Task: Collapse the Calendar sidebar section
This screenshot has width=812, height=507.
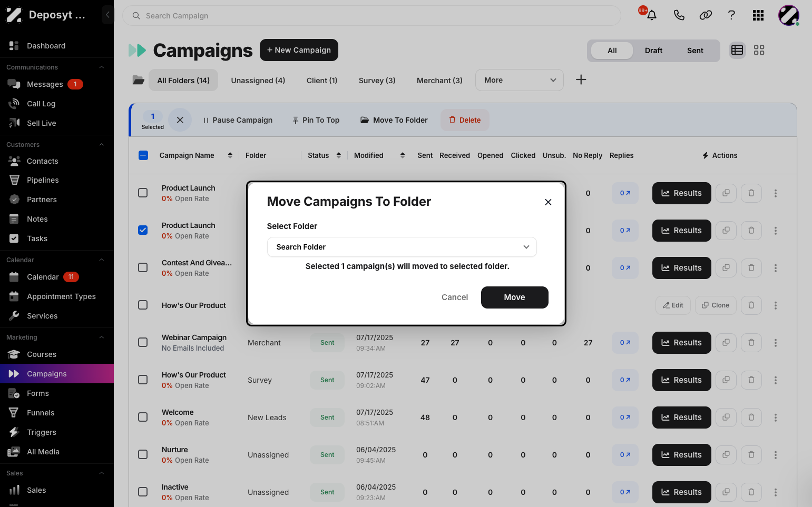Action: coord(102,260)
